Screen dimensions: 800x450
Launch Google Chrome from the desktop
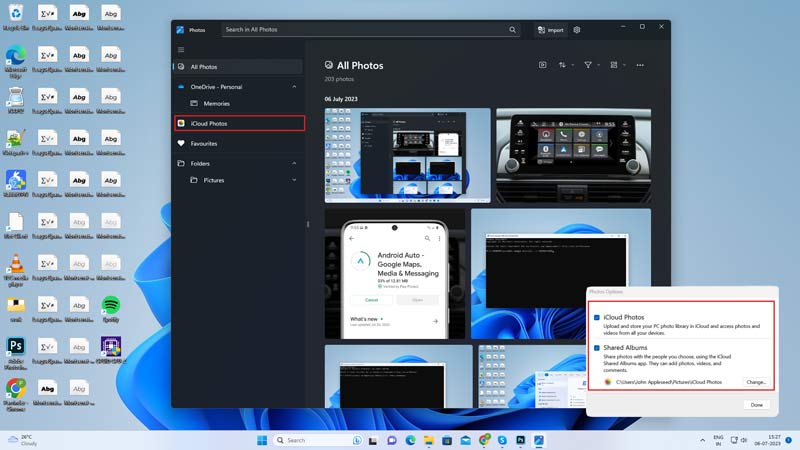tap(16, 395)
